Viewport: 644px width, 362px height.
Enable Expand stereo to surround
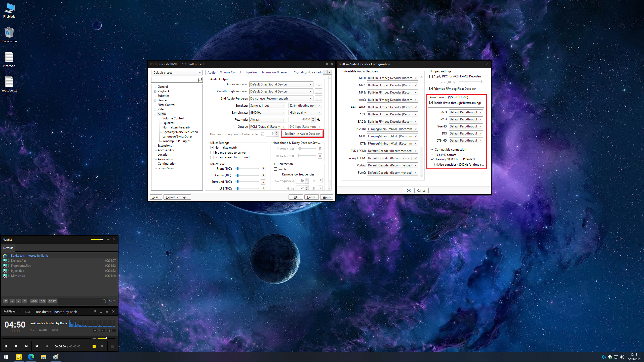(x=212, y=157)
